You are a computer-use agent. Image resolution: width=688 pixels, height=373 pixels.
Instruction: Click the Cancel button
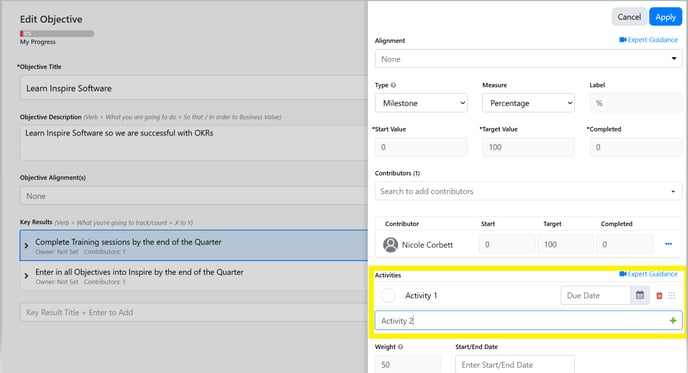[x=629, y=17]
